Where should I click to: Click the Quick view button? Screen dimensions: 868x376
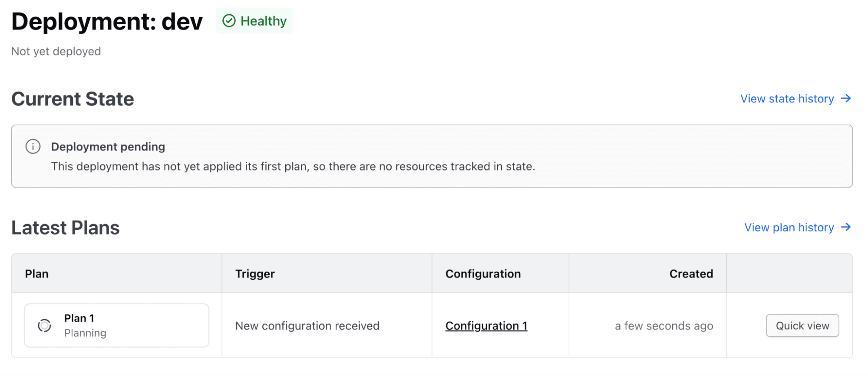[x=802, y=326]
